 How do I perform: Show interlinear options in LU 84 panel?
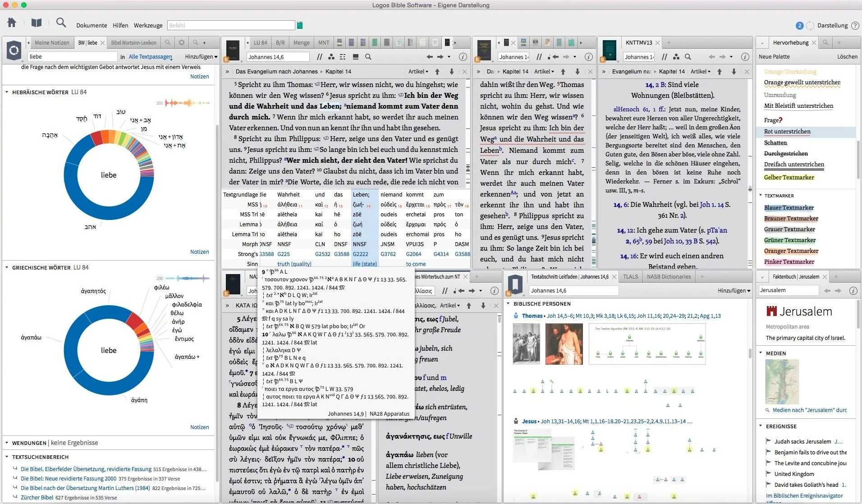(x=343, y=57)
